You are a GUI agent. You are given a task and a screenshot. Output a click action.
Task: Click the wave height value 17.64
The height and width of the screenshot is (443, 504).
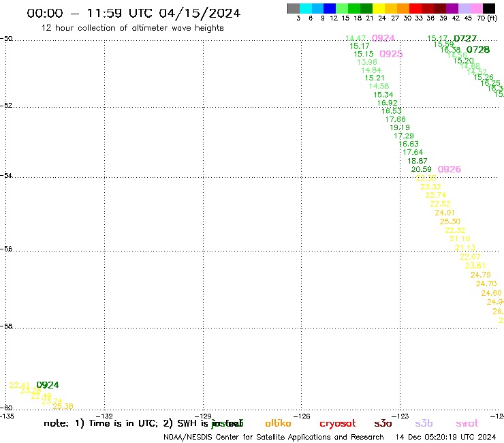(413, 152)
